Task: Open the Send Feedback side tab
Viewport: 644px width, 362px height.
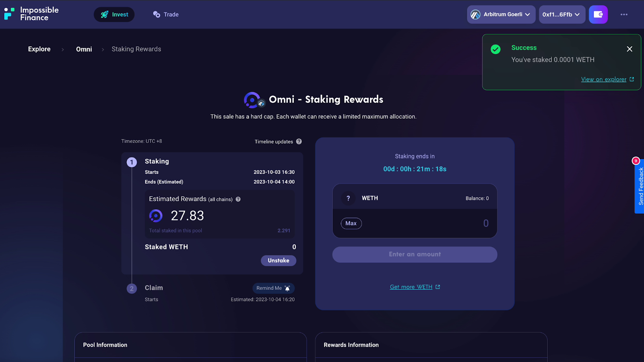Action: point(640,186)
